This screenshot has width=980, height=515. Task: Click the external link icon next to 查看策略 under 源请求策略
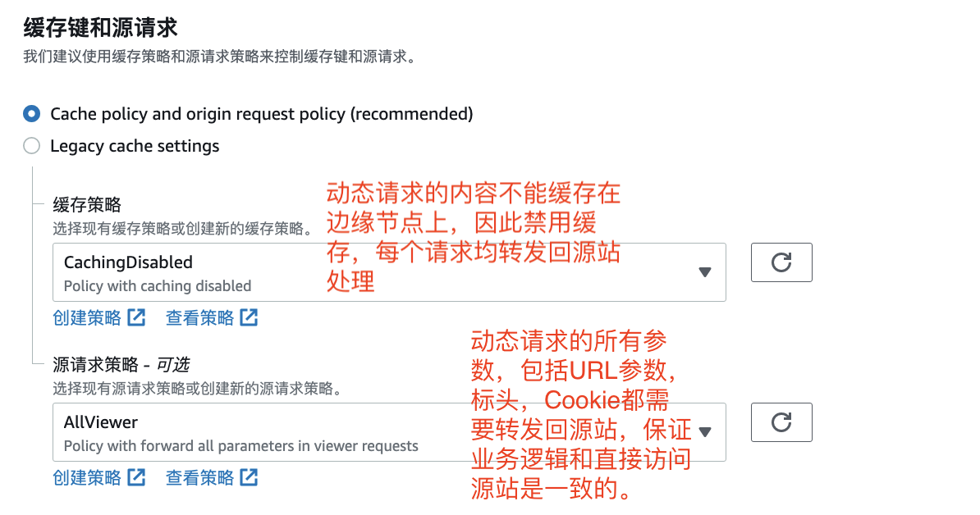247,477
